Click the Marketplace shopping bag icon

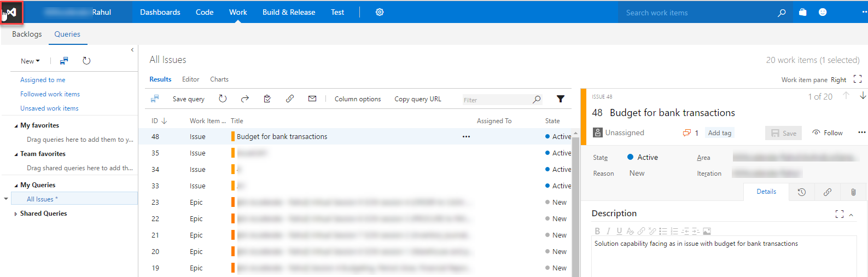tap(802, 12)
